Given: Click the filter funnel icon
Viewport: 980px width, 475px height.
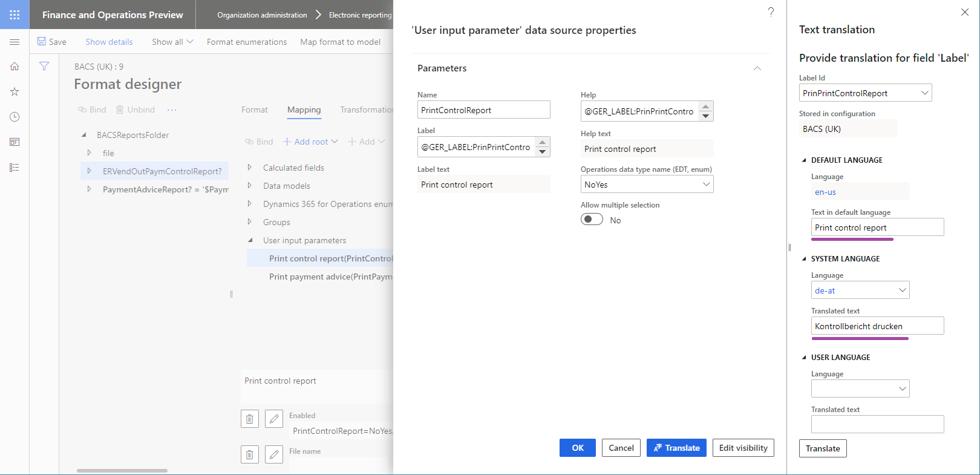Looking at the screenshot, I should pyautogui.click(x=44, y=66).
